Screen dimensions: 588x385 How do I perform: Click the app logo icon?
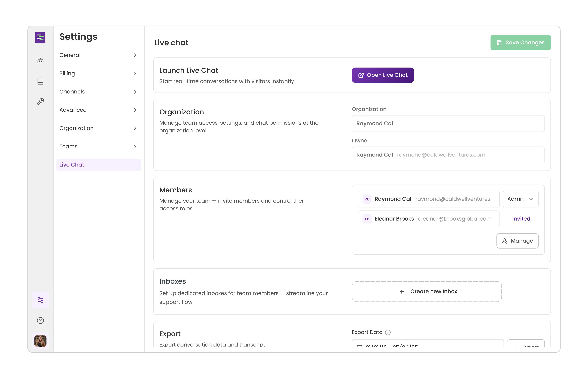[40, 37]
